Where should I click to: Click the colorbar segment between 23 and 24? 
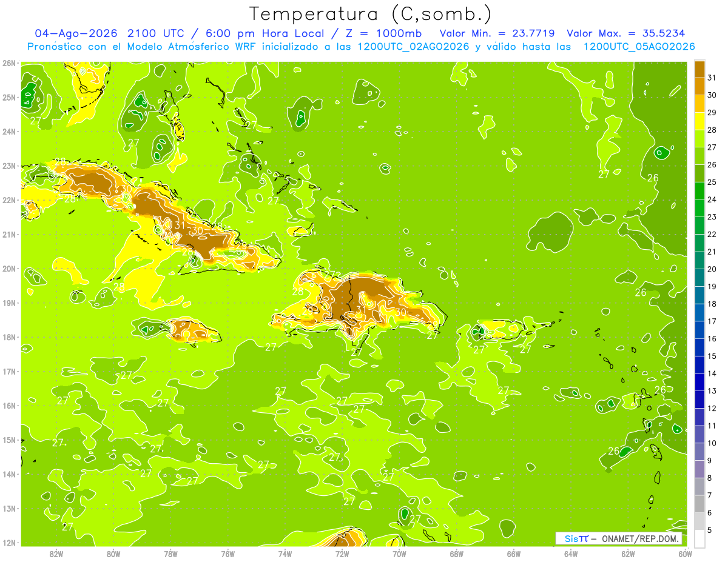pyautogui.click(x=699, y=208)
